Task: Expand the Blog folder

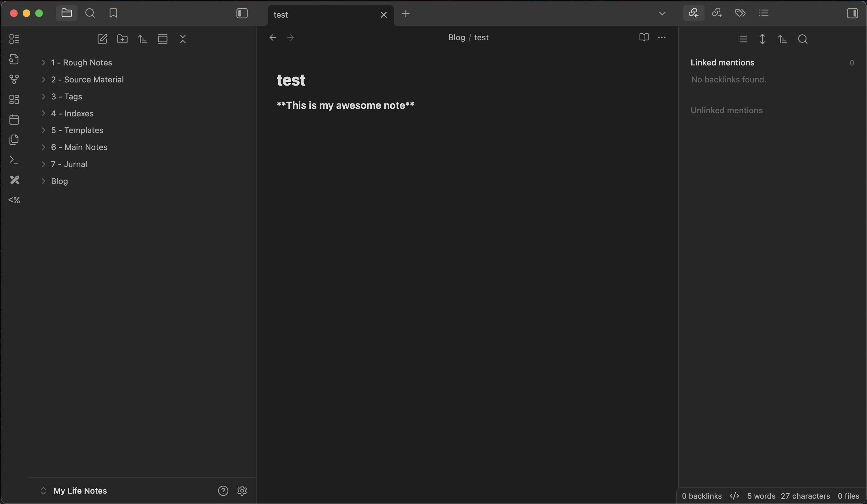Action: pos(59,181)
